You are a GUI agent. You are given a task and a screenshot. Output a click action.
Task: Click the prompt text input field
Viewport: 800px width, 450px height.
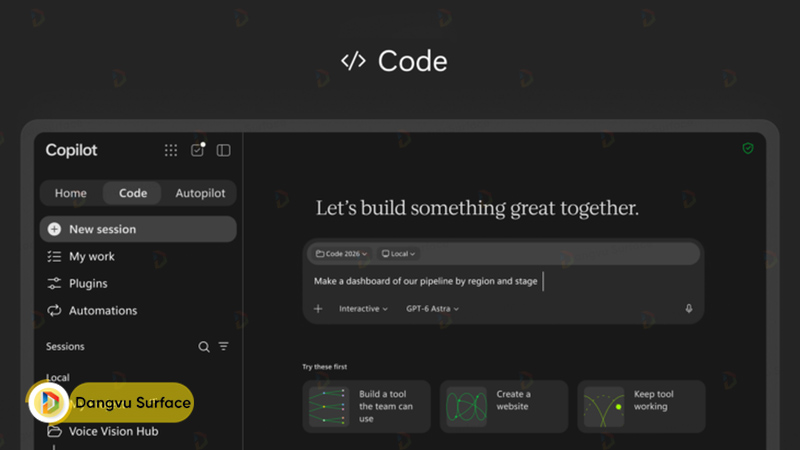point(503,281)
